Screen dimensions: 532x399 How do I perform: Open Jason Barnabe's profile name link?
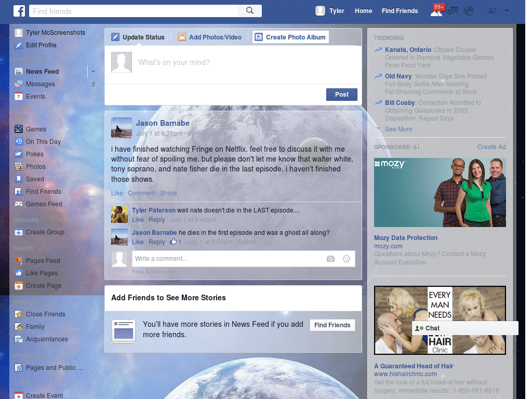(163, 123)
